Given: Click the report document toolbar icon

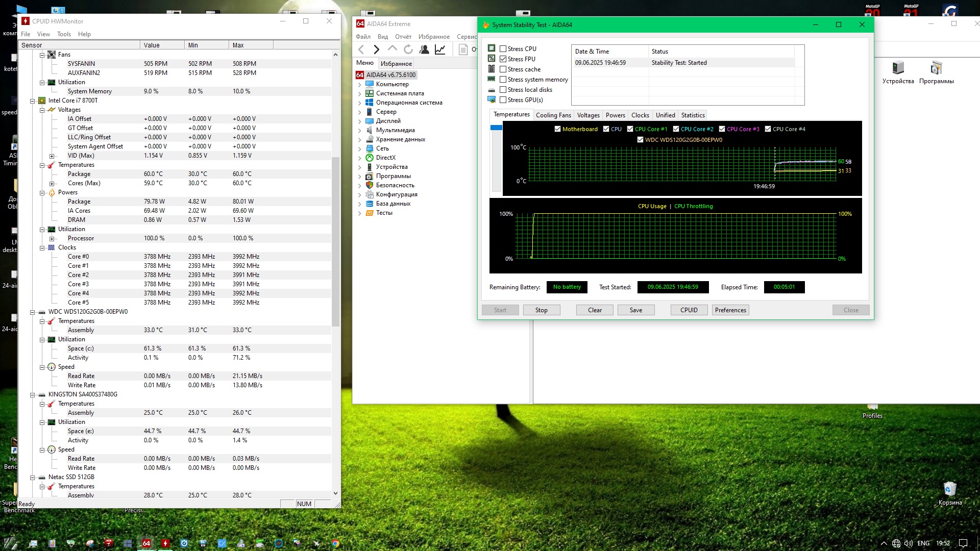Looking at the screenshot, I should 463,49.
